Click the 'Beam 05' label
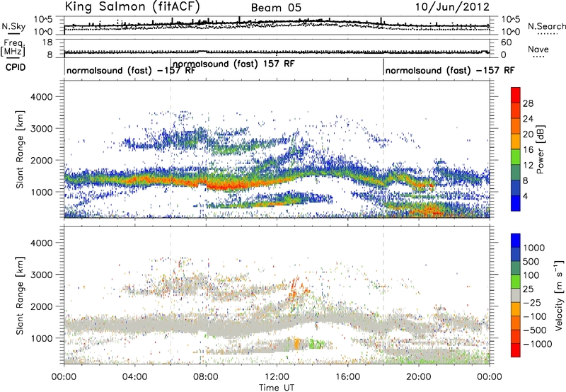The width and height of the screenshot is (566, 392). tap(276, 8)
